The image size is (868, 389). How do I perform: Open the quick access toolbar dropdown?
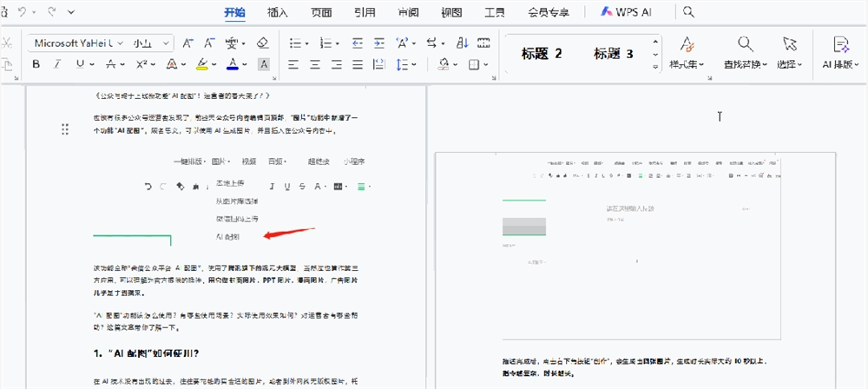pyautogui.click(x=71, y=11)
